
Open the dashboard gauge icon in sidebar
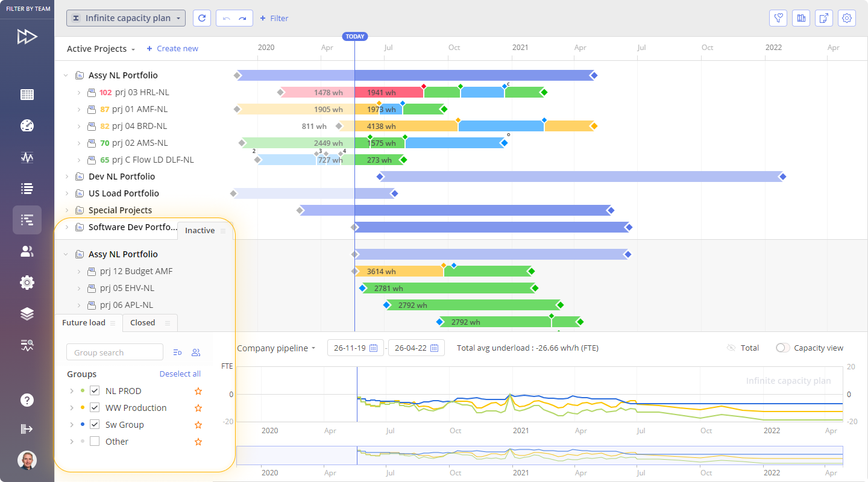click(27, 125)
